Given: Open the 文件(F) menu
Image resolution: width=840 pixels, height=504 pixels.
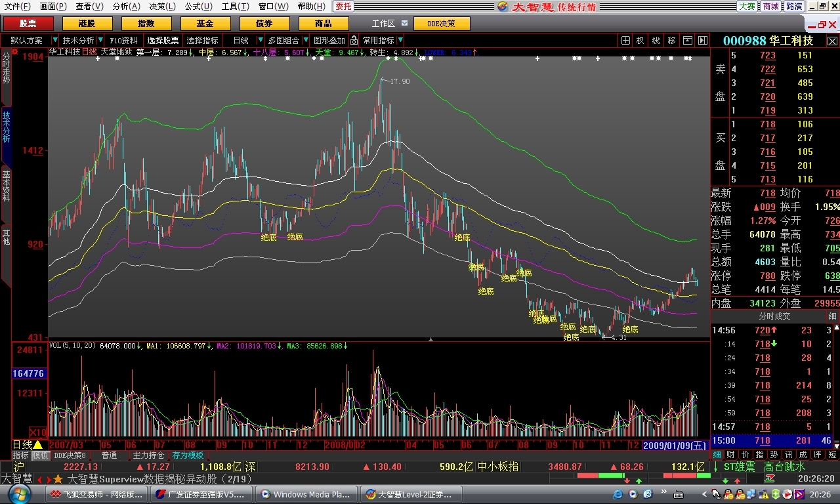Looking at the screenshot, I should [17, 7].
